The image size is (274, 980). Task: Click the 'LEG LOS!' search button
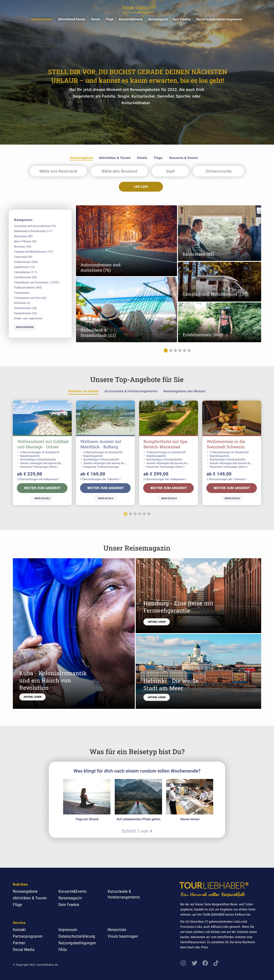click(141, 187)
